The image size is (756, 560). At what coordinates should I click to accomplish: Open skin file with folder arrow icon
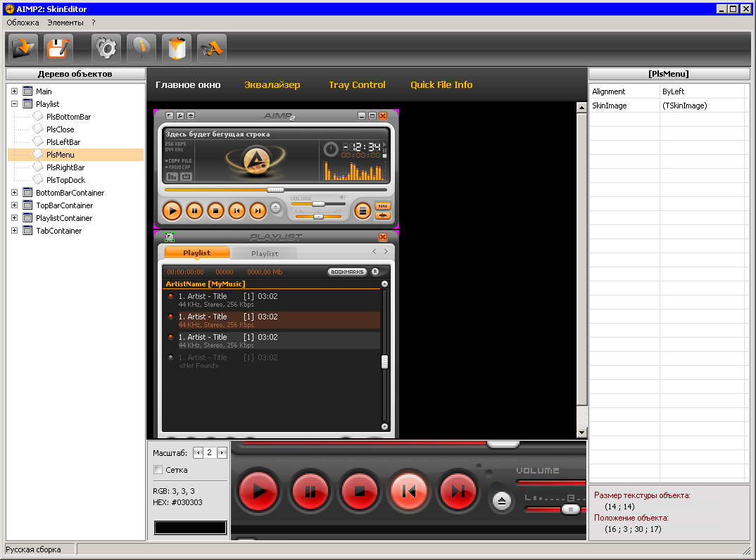pyautogui.click(x=23, y=49)
